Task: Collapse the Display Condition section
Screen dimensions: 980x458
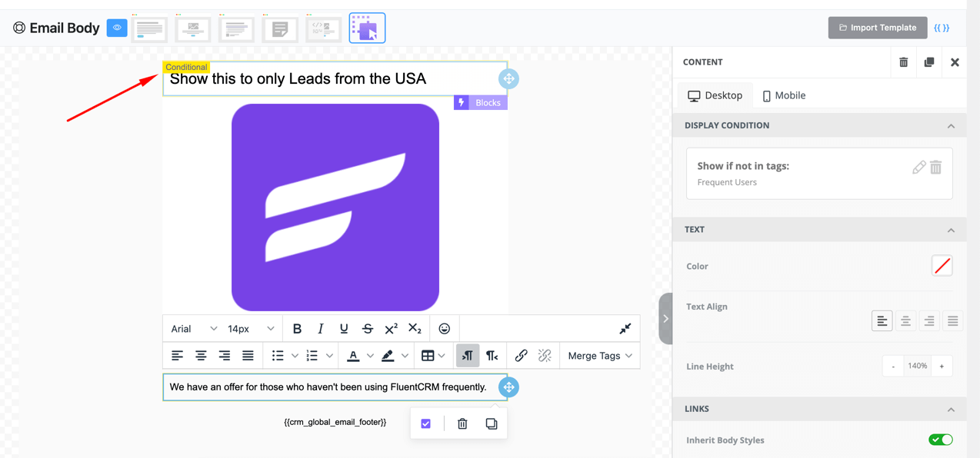Action: 951,126
